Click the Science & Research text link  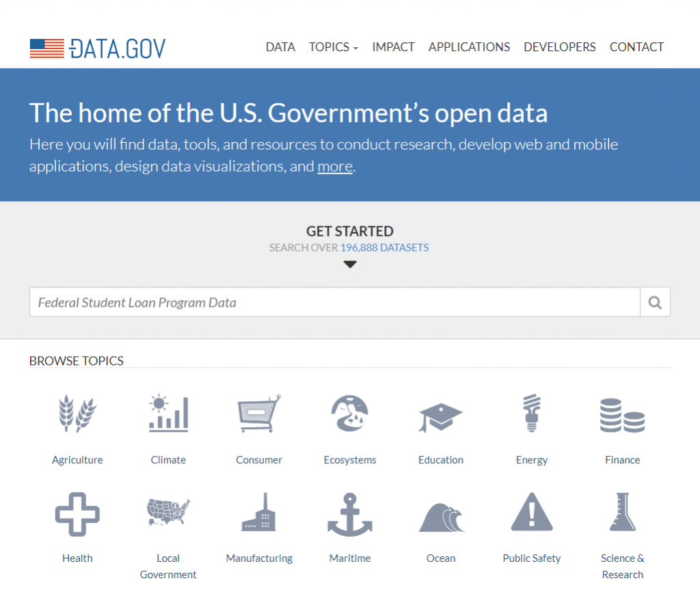point(622,566)
